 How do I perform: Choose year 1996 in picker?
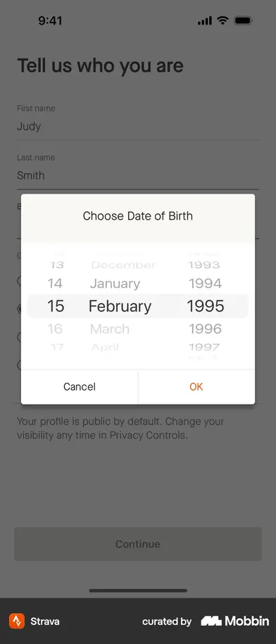point(205,329)
